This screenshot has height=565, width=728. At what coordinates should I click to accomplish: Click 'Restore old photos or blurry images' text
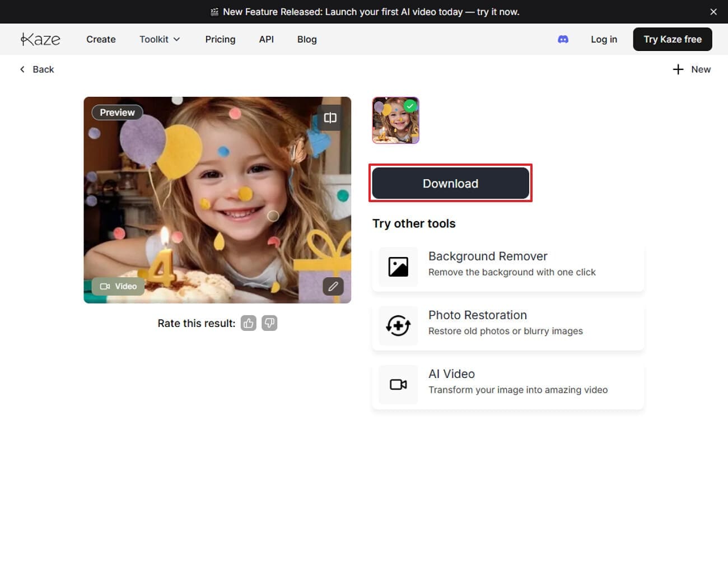point(506,331)
